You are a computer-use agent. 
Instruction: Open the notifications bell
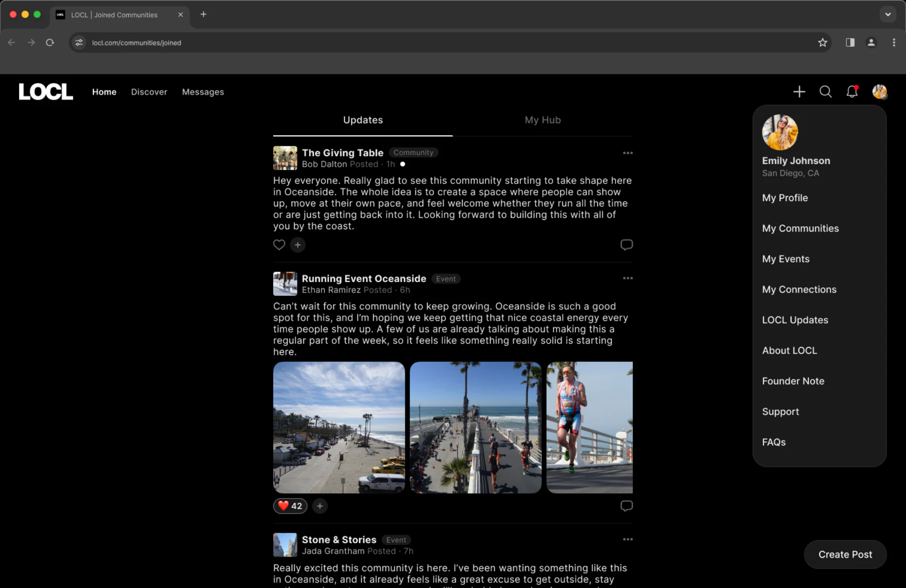coord(852,91)
